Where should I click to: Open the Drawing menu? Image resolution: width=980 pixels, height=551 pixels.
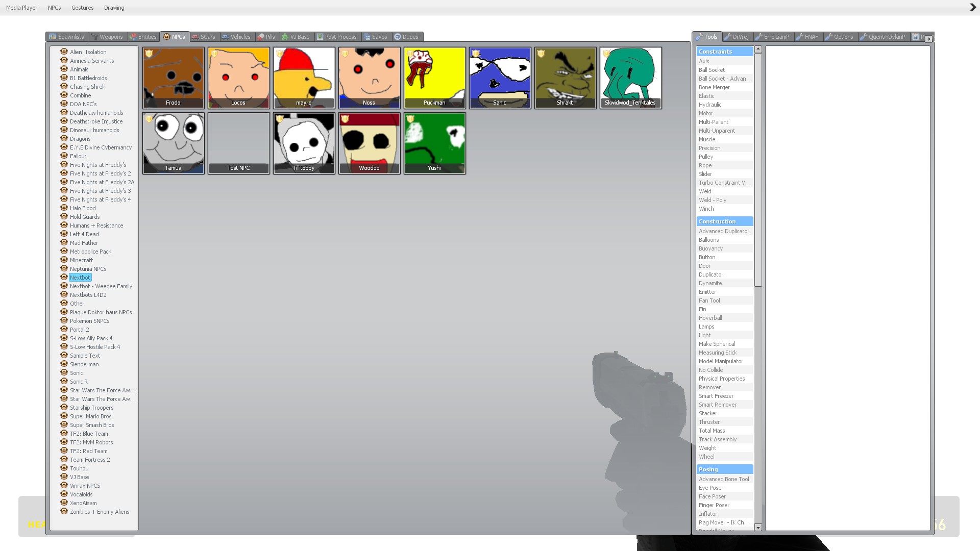[114, 8]
